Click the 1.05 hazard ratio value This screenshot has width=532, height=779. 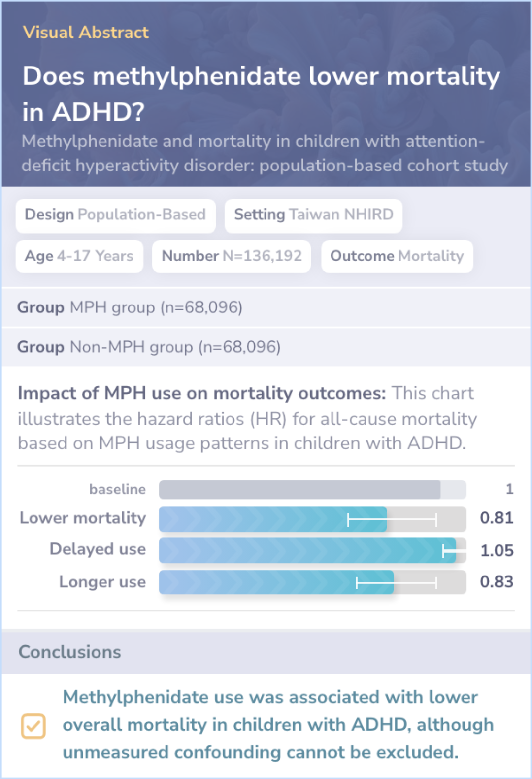click(x=497, y=550)
